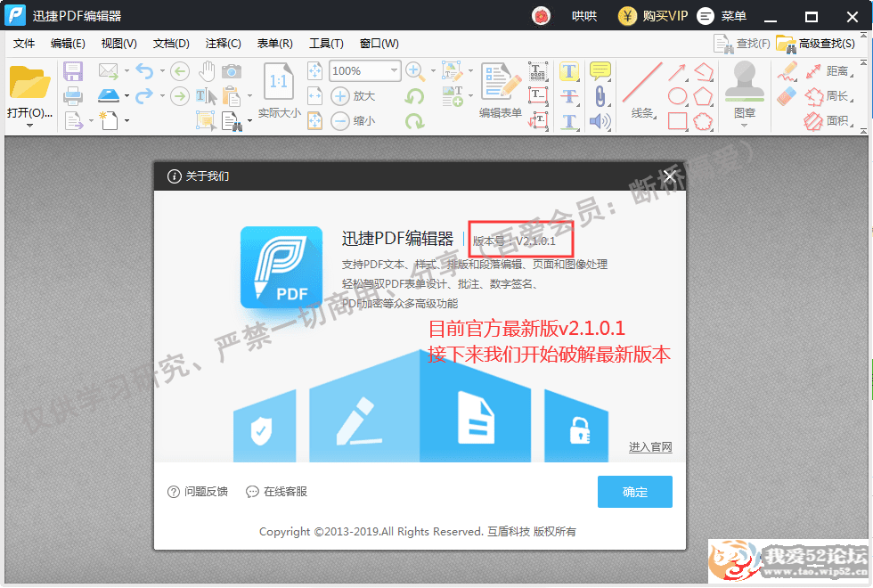Go to next view with green right arrow
The image size is (873, 588).
[179, 96]
